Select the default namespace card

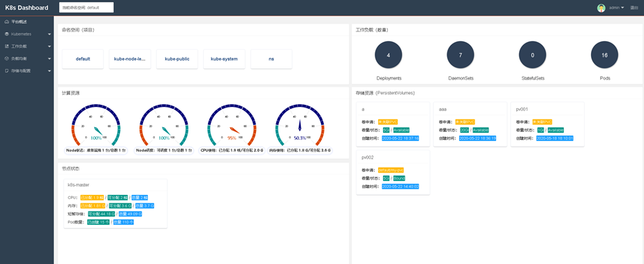(x=83, y=59)
